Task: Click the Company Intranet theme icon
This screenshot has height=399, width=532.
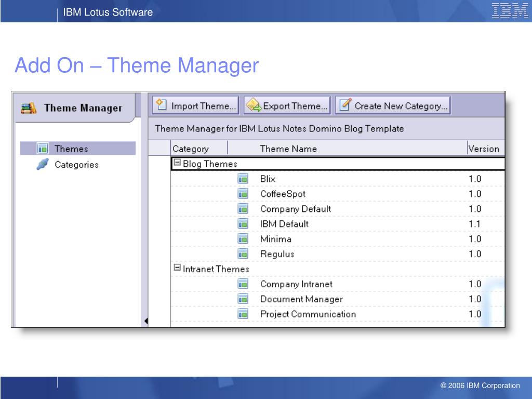Action: (x=243, y=284)
